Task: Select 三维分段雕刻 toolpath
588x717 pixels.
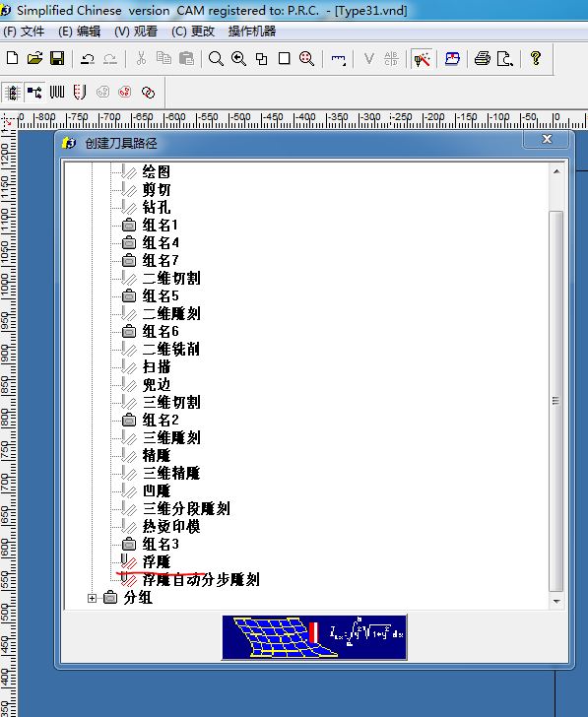Action: (186, 508)
